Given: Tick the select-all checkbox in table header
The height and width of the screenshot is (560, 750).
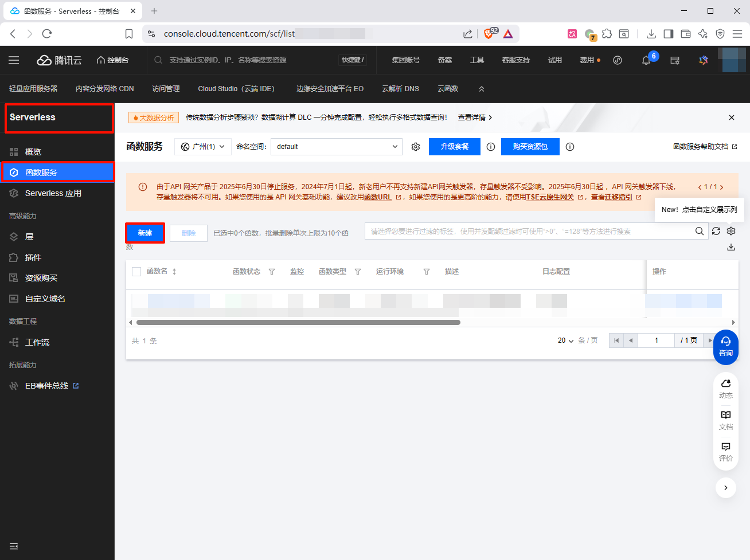Looking at the screenshot, I should click(x=136, y=272).
